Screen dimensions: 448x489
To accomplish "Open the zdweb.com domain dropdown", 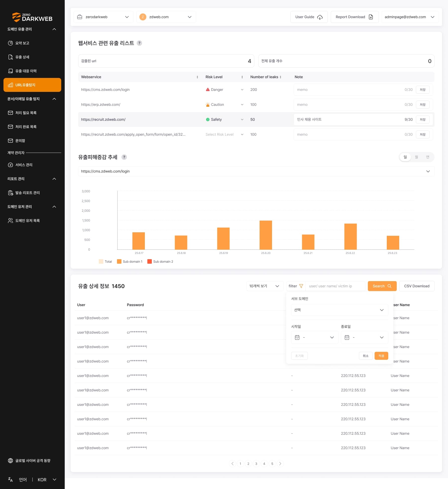I will pyautogui.click(x=166, y=17).
